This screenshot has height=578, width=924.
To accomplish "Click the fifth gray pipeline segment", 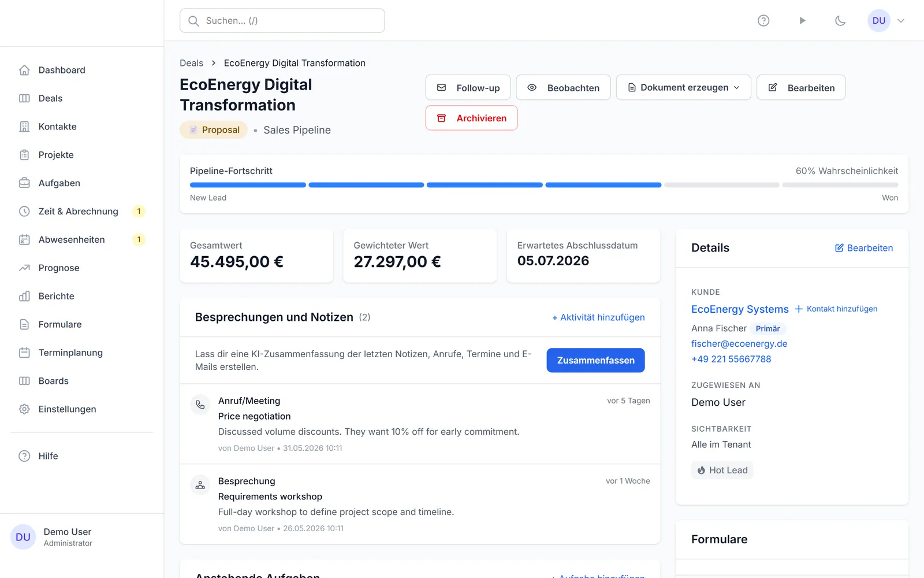I will click(721, 185).
